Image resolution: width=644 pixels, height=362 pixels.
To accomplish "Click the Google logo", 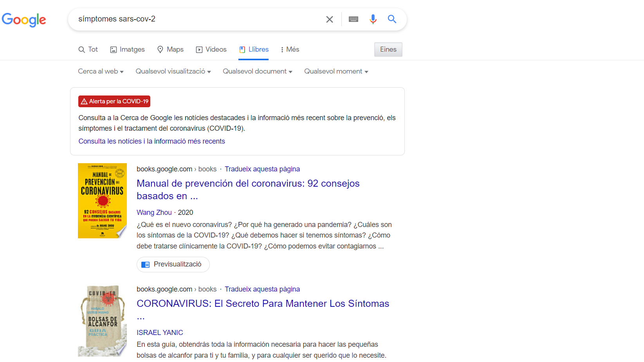I will [x=24, y=19].
